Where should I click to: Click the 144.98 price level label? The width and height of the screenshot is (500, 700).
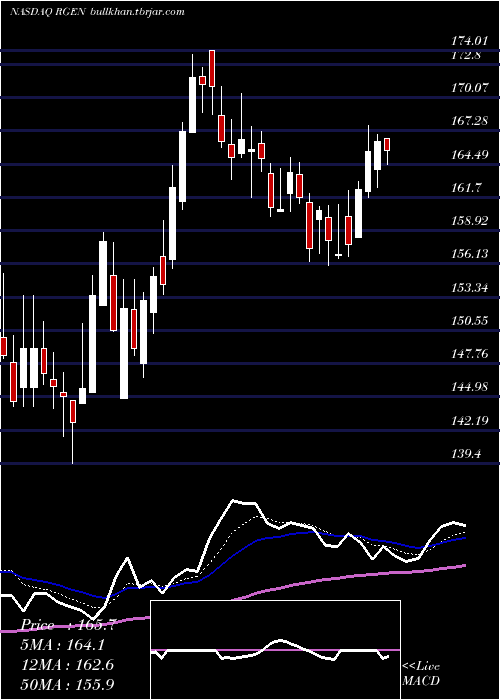coord(469,387)
